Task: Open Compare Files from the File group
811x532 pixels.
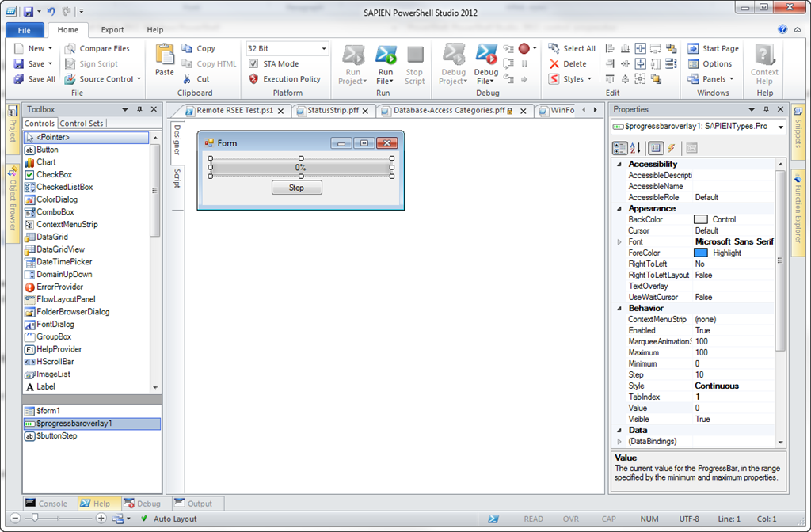Action: [97, 48]
